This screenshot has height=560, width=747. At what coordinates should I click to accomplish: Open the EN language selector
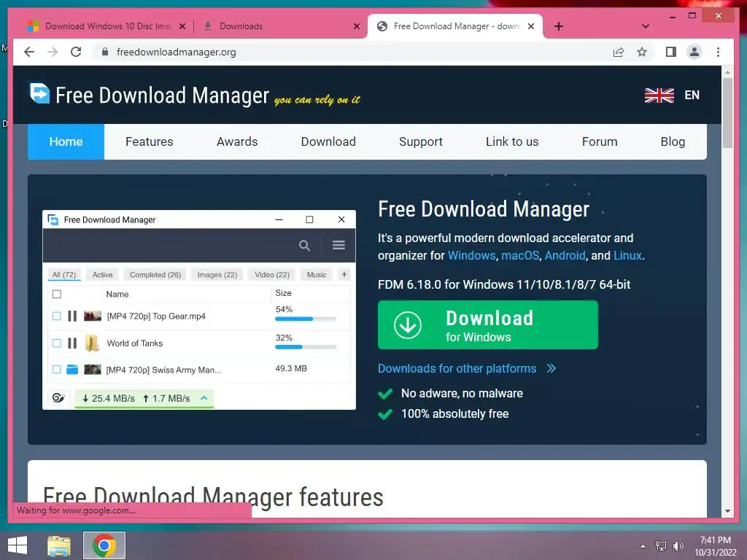click(x=692, y=96)
